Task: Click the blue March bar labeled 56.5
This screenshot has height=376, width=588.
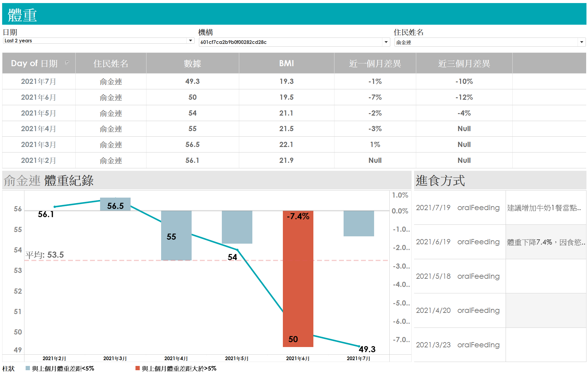Action: coord(115,204)
